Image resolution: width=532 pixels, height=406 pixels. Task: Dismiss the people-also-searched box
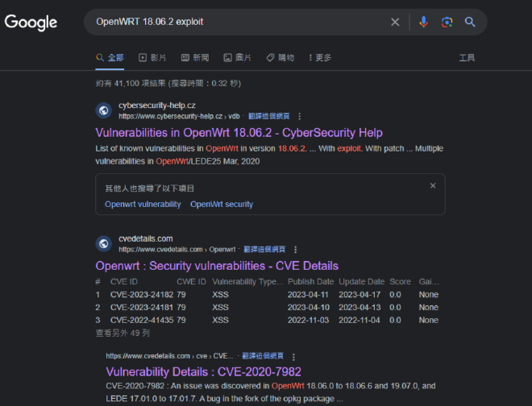(x=433, y=185)
